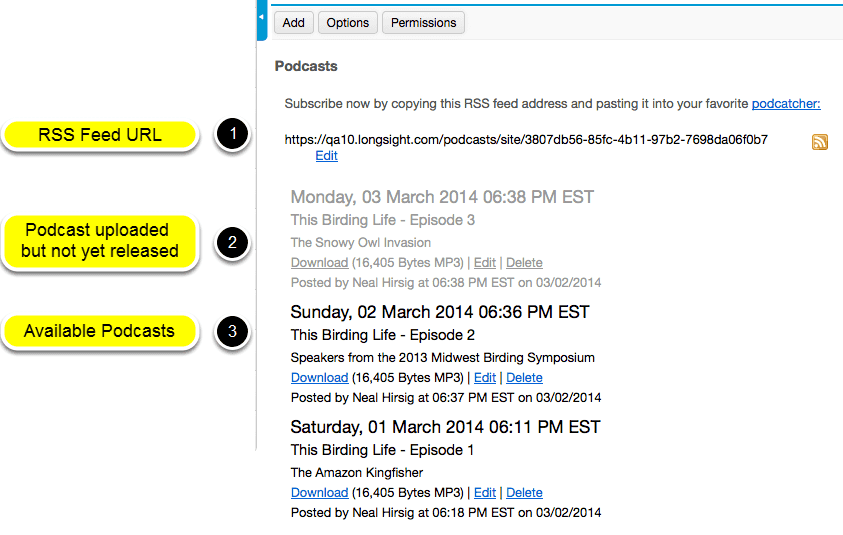Open the Options menu button
This screenshot has width=843, height=535.
(x=348, y=23)
